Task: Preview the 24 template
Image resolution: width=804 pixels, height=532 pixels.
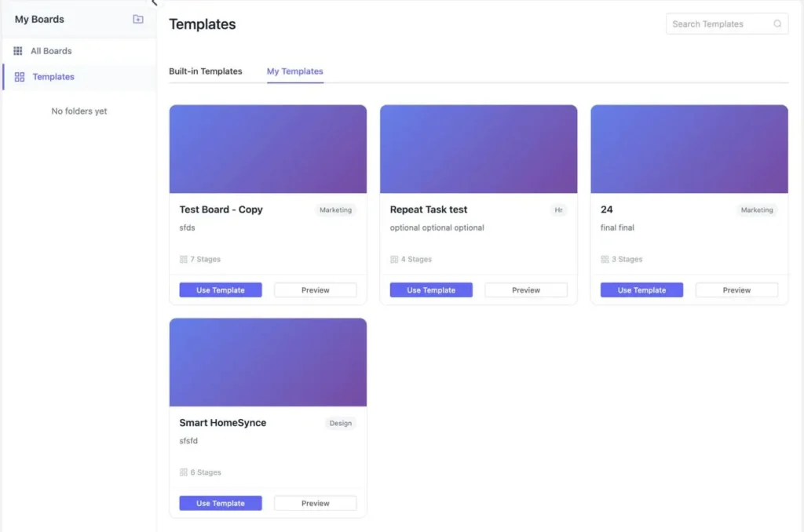Action: [x=736, y=290]
